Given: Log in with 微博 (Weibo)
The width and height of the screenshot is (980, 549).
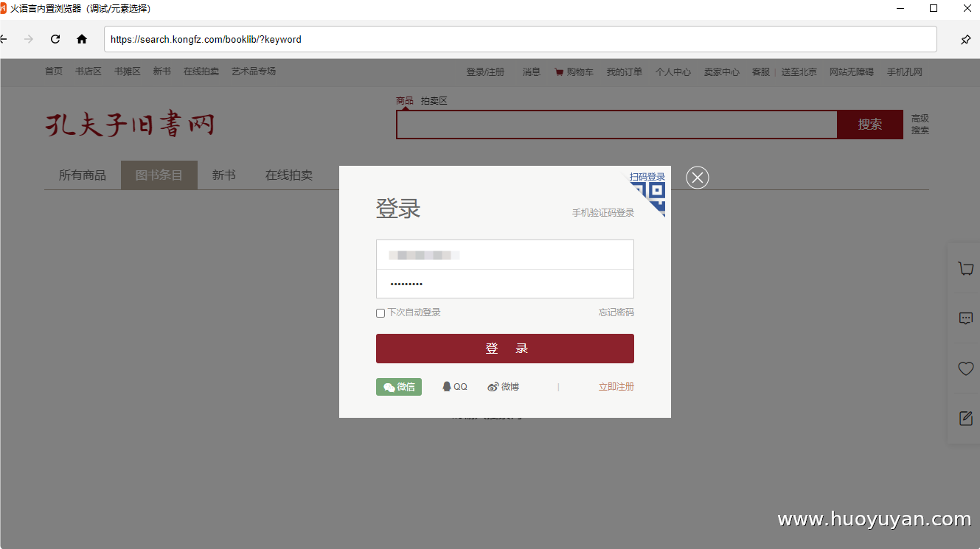Looking at the screenshot, I should click(x=503, y=387).
